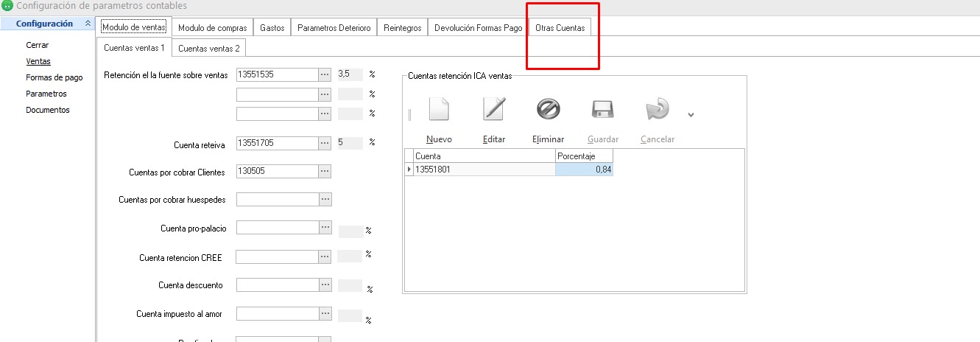980x342 pixels.
Task: Click Formas de pago in sidebar
Action: point(54,77)
